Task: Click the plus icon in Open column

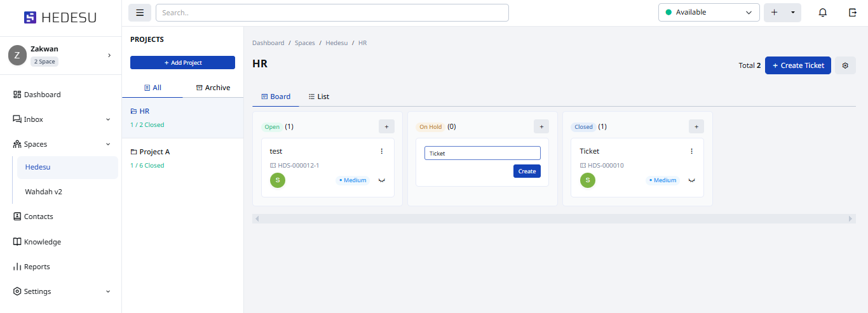Action: point(386,126)
